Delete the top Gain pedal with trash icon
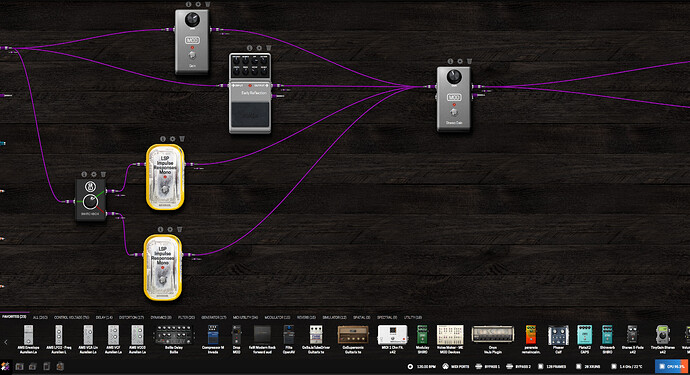This screenshot has height=375, width=690. (208, 4)
